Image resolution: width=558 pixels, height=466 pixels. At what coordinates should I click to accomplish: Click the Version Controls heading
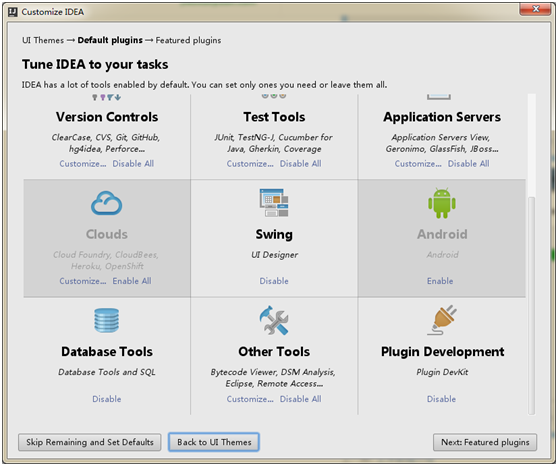107,117
